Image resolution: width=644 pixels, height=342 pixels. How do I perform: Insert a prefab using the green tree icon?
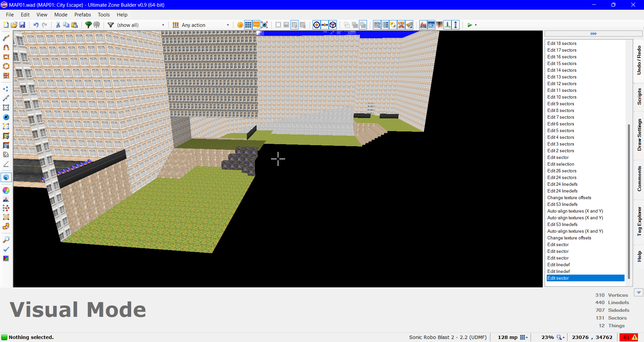[88, 25]
